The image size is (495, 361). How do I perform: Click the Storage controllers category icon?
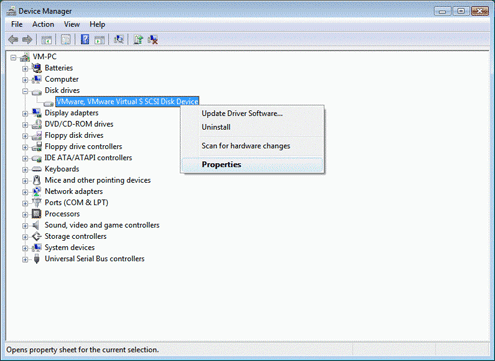click(37, 236)
